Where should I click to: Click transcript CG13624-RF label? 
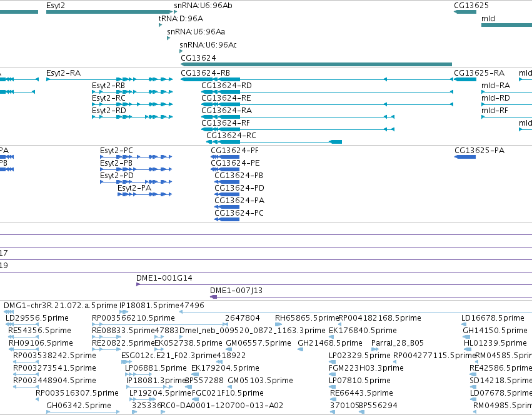click(x=225, y=123)
